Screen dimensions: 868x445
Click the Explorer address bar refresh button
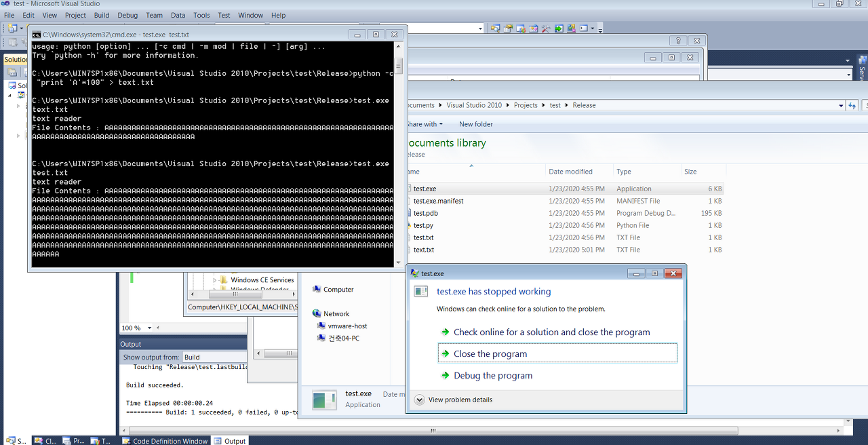(x=852, y=105)
